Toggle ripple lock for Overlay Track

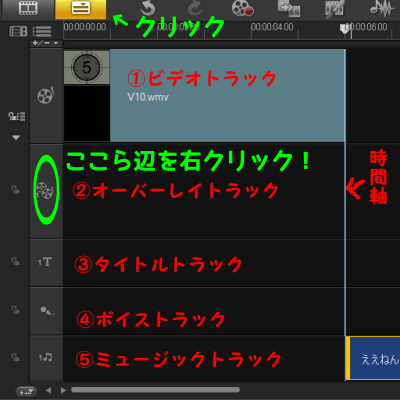[x=15, y=190]
